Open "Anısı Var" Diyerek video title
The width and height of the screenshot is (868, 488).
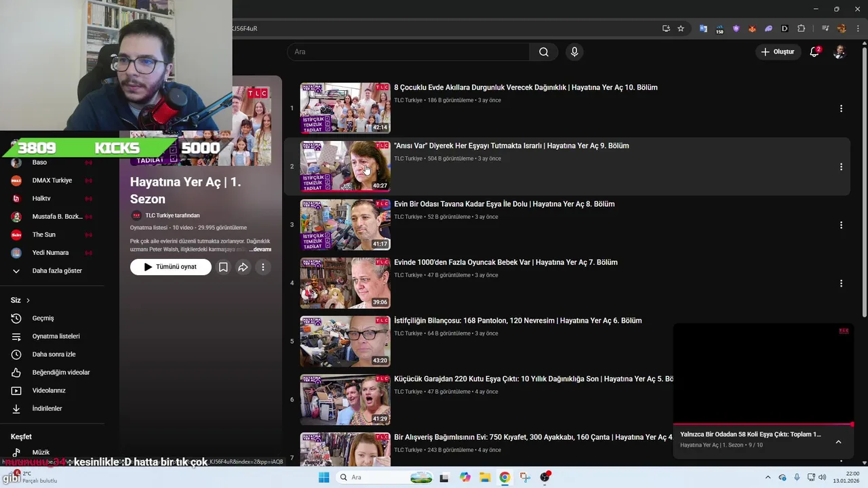pos(511,146)
